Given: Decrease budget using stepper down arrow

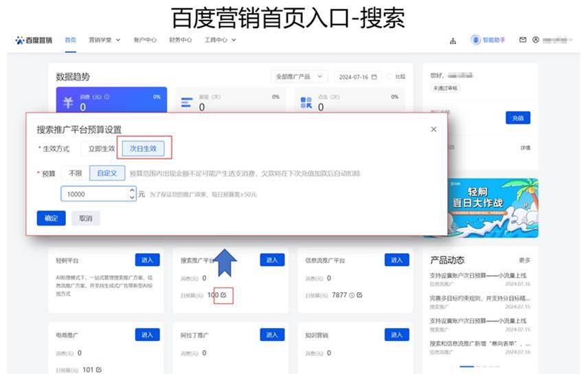Looking at the screenshot, I should (132, 197).
